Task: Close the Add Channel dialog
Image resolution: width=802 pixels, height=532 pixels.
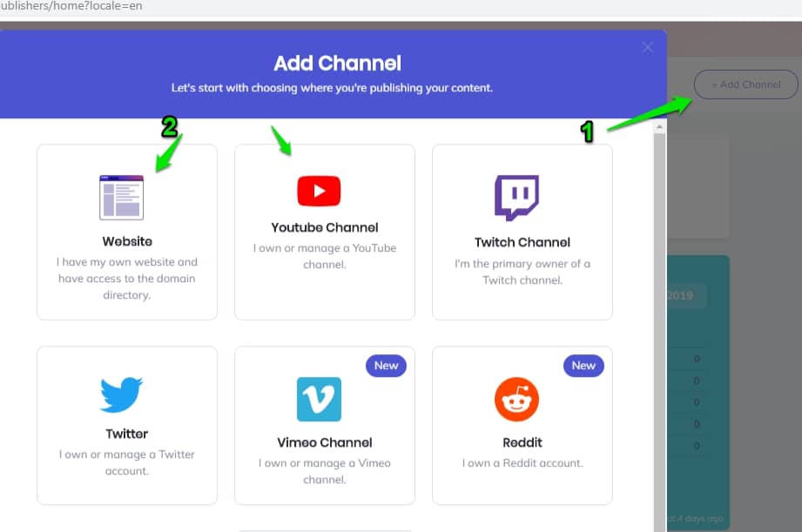Action: tap(647, 48)
